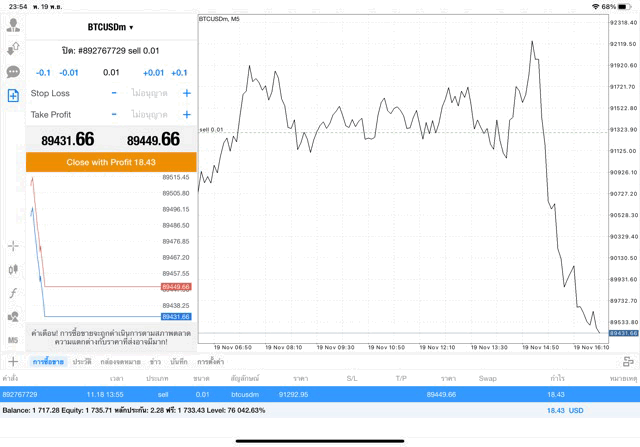Increase volume by 0.01
The width and height of the screenshot is (640, 447).
[153, 73]
